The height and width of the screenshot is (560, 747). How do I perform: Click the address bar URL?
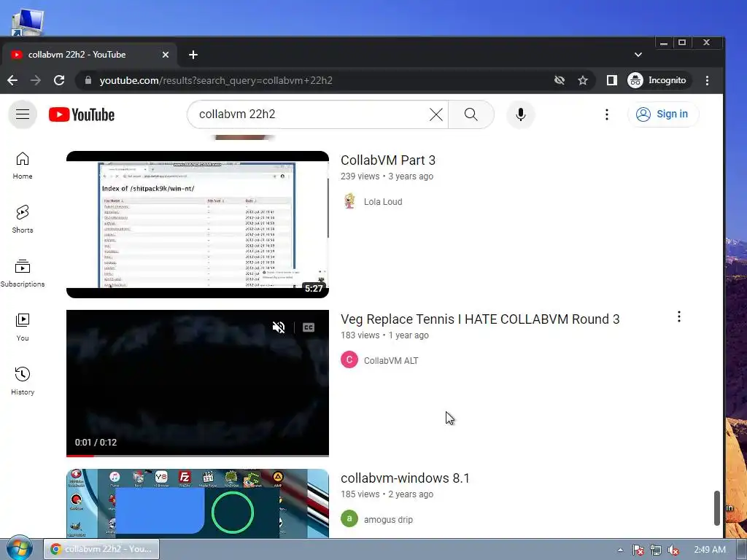pyautogui.click(x=216, y=80)
